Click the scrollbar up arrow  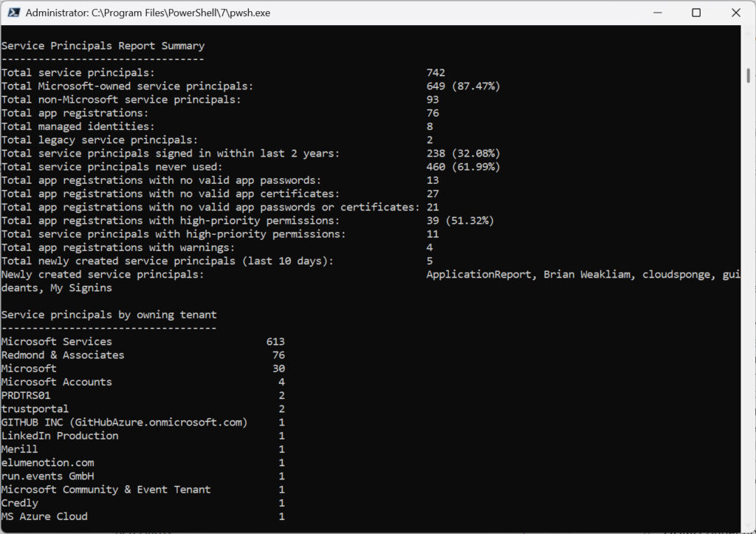[747, 32]
